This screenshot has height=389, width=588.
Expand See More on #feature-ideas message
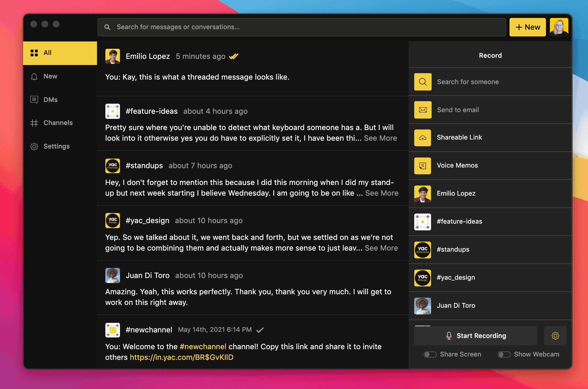pyautogui.click(x=380, y=138)
